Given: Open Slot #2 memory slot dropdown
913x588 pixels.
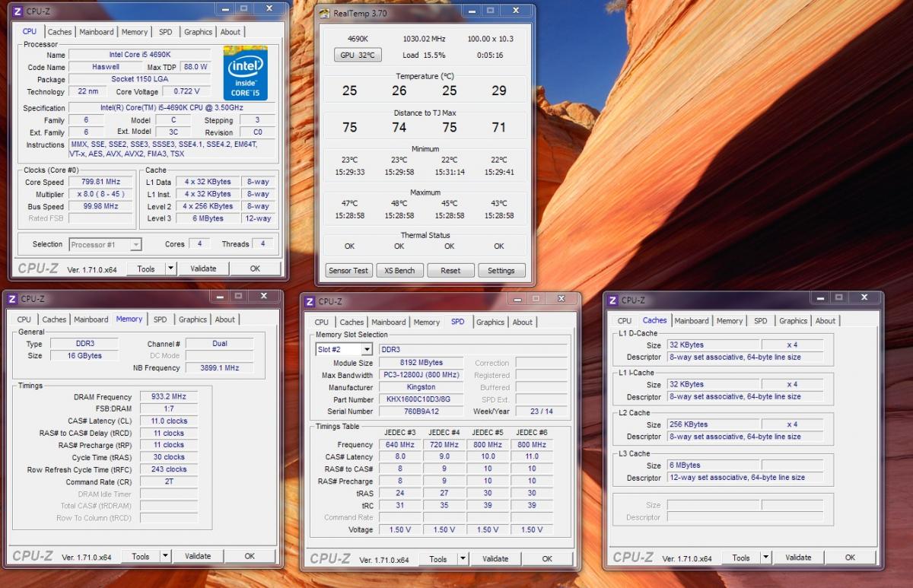Looking at the screenshot, I should pyautogui.click(x=344, y=349).
